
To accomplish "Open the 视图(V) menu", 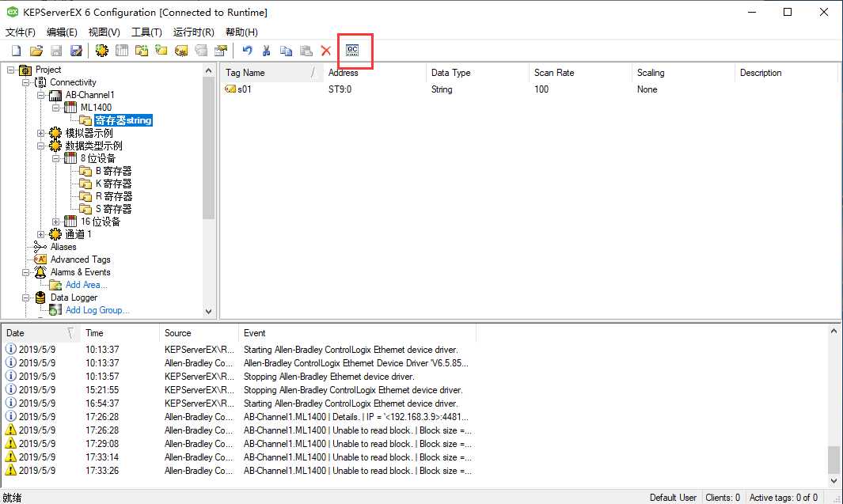I will point(104,32).
